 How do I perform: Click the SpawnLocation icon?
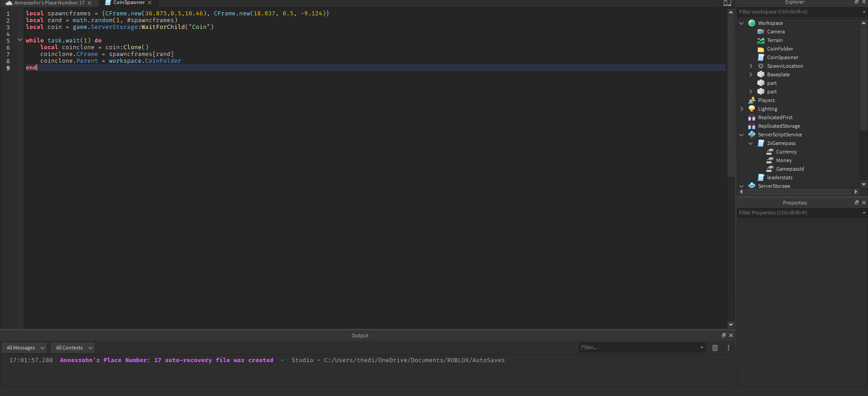tap(761, 66)
